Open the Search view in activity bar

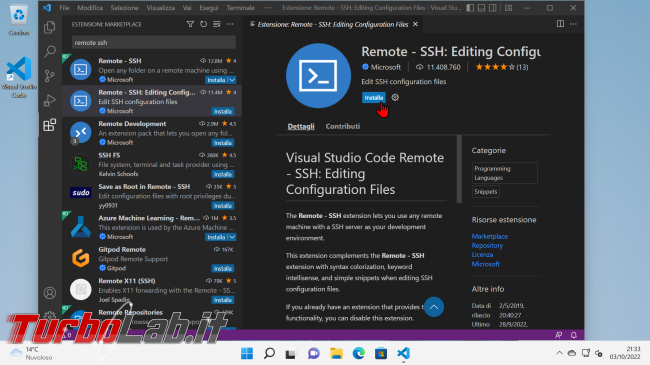(50, 51)
